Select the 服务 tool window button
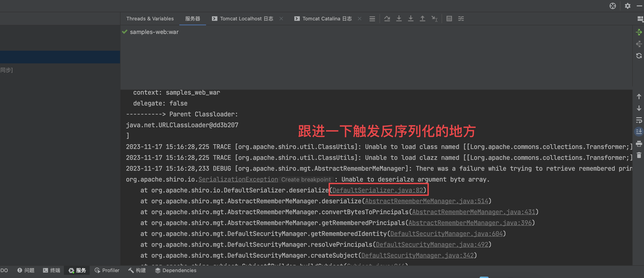Screen dimensions: 644x278 [x=77, y=271]
